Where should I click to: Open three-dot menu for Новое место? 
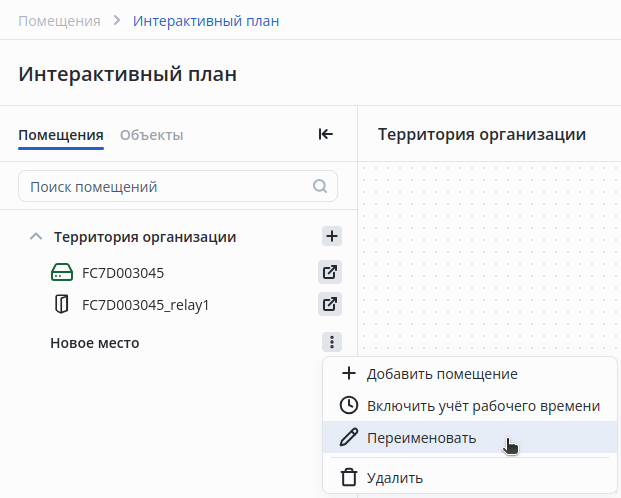[x=332, y=342]
